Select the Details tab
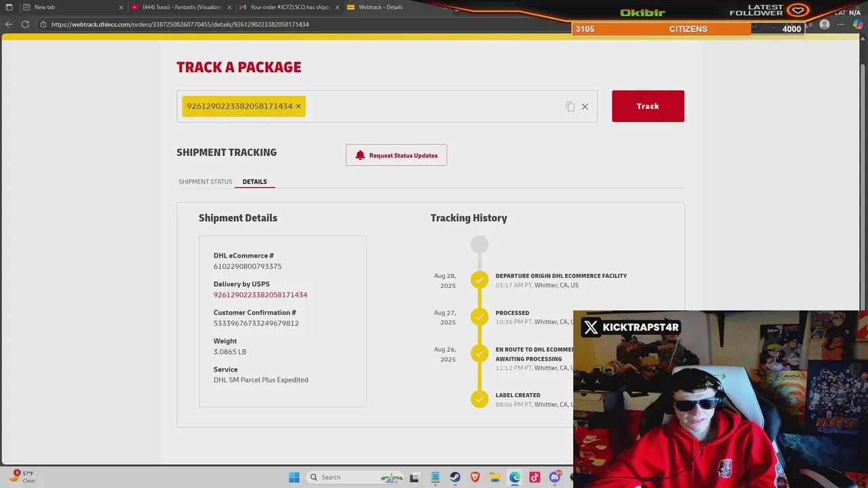Image resolution: width=868 pixels, height=488 pixels. (255, 182)
